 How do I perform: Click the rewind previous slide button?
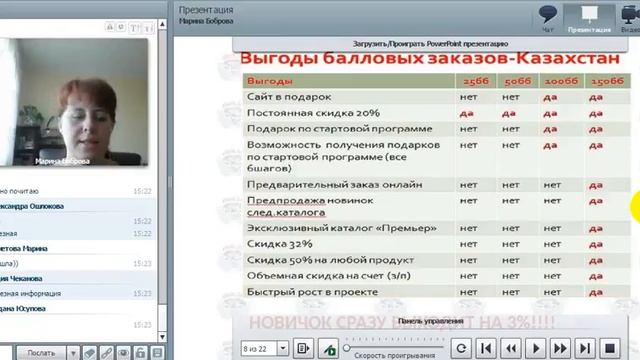tap(511, 349)
